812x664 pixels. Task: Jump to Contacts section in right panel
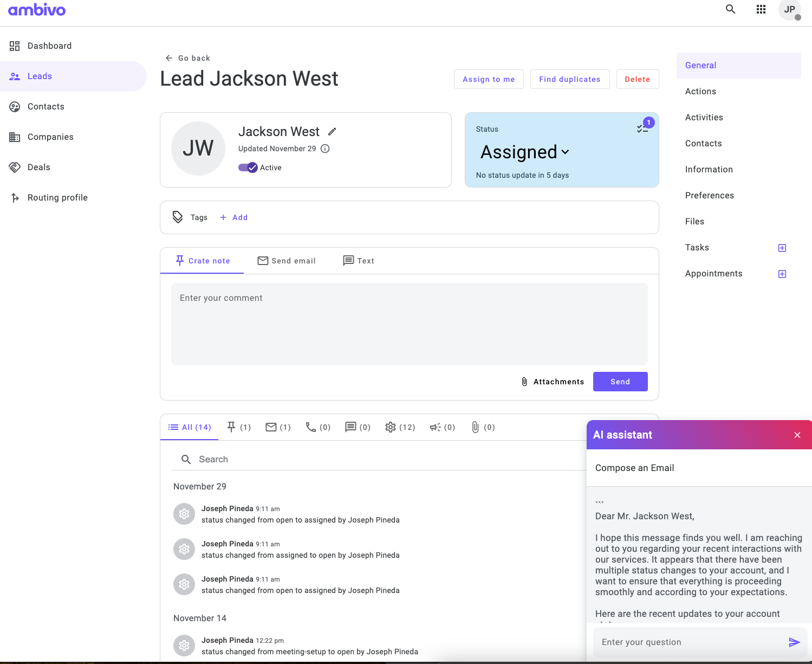point(739,144)
